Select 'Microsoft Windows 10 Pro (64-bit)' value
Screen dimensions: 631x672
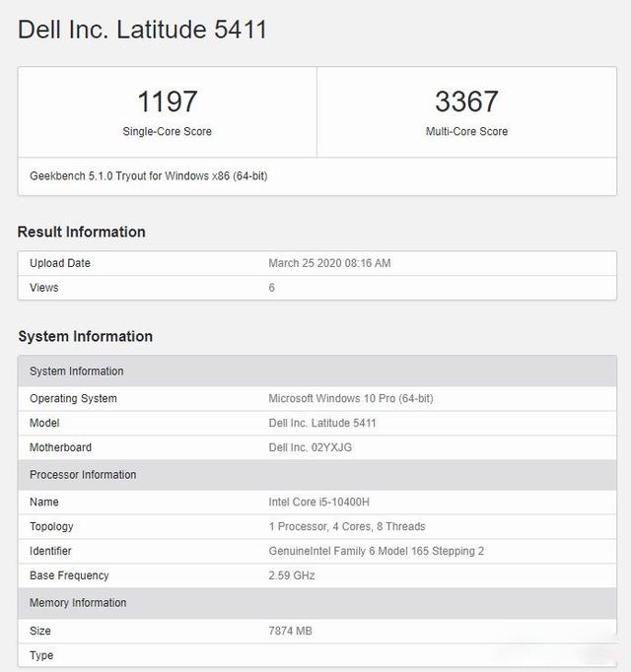click(351, 399)
